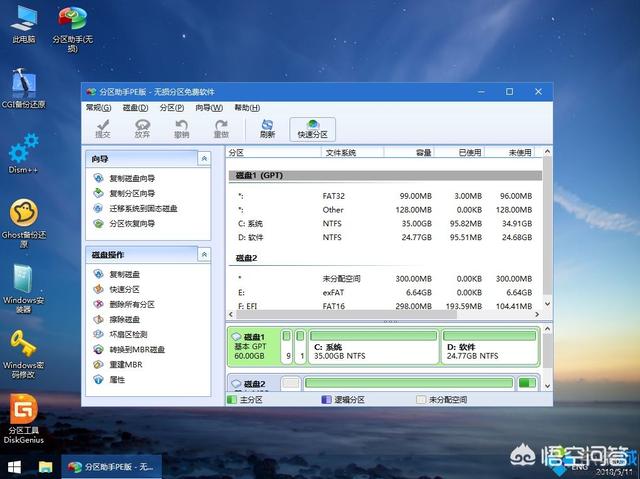
Task: Click the 刷新 (Refresh) toolbar icon
Action: [267, 128]
